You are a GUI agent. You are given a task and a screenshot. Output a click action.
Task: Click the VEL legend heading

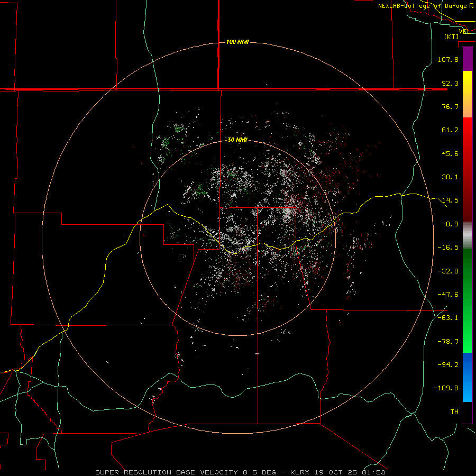pos(464,31)
